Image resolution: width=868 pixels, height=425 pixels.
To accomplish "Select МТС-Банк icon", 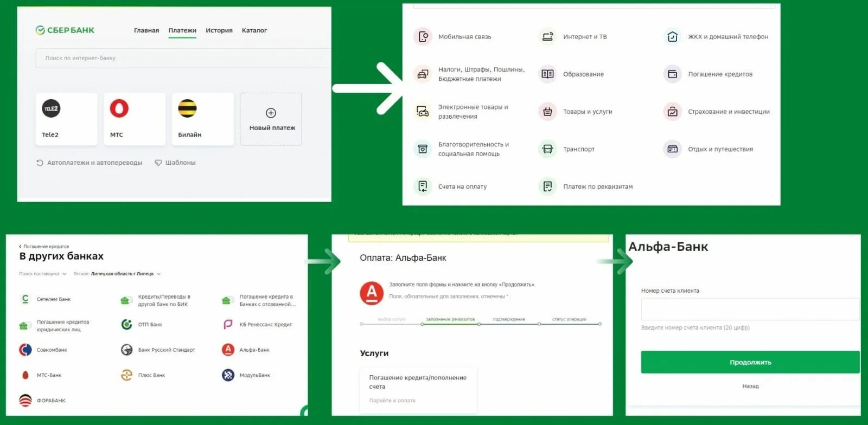I will pos(25,375).
